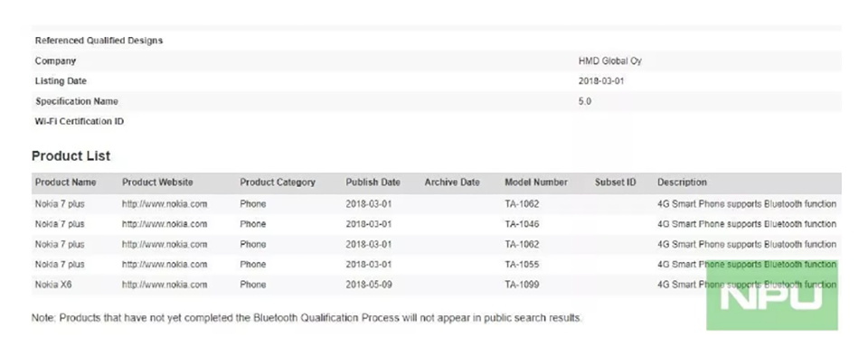
Task: Click the Archive Date column header
Action: (452, 183)
